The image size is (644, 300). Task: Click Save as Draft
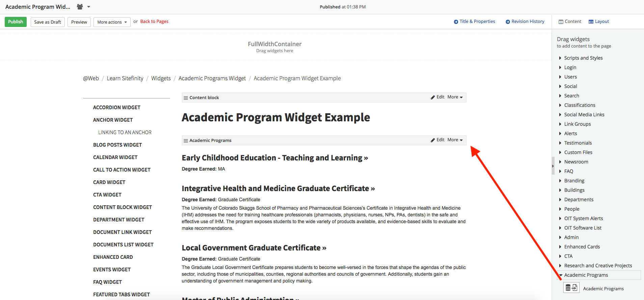48,22
